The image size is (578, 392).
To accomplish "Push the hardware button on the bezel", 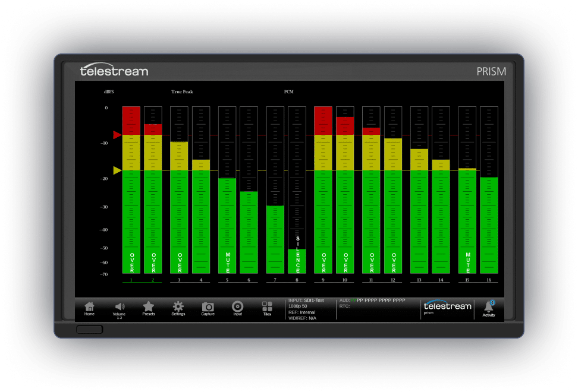I will (x=90, y=329).
